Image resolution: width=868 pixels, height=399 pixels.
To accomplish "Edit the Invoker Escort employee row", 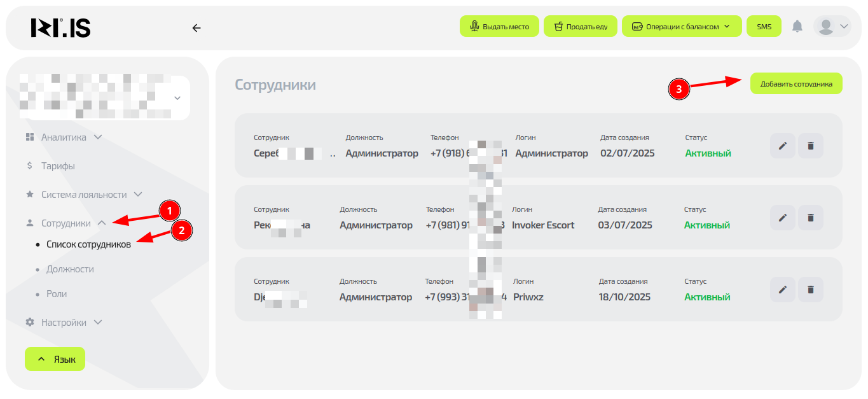I will tap(783, 218).
